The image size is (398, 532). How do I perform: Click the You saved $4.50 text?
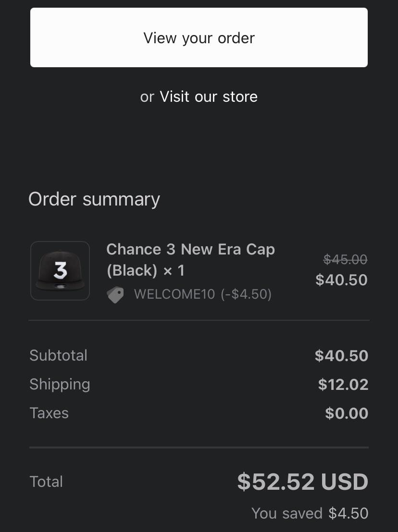(310, 513)
